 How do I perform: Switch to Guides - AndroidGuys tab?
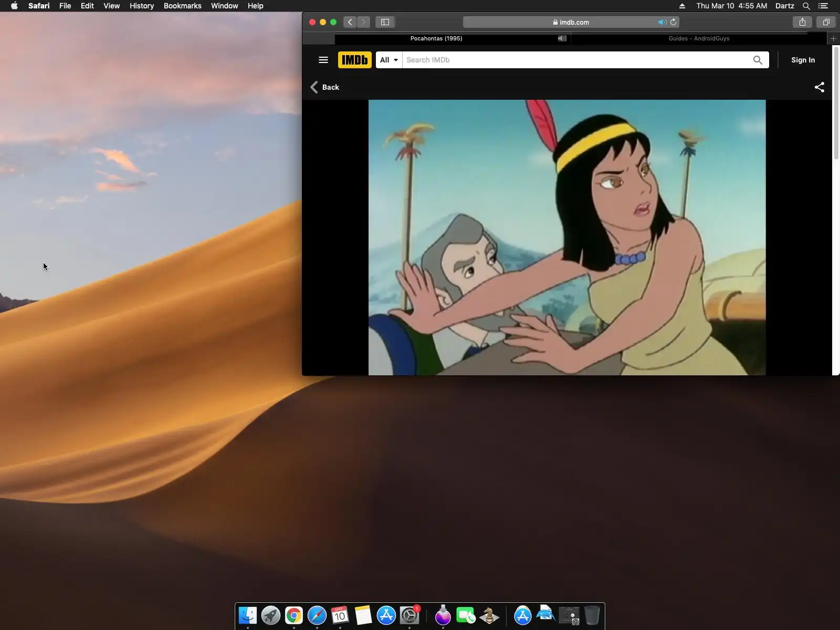pyautogui.click(x=699, y=38)
